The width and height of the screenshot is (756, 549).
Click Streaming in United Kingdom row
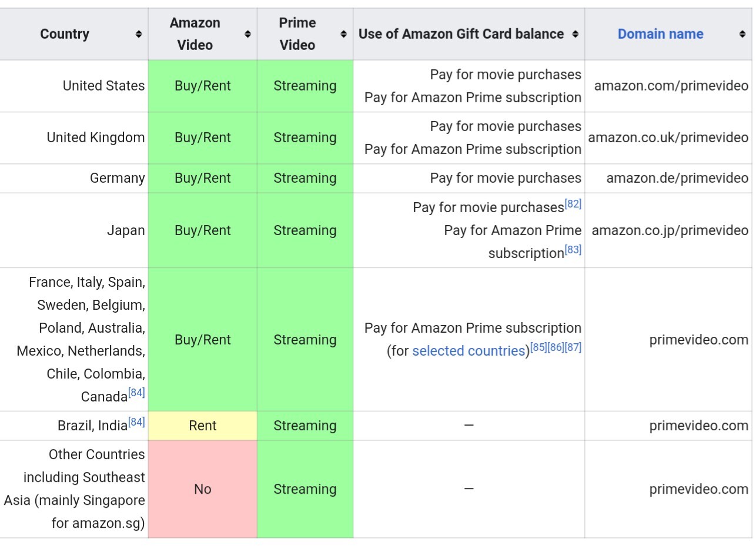coord(305,138)
